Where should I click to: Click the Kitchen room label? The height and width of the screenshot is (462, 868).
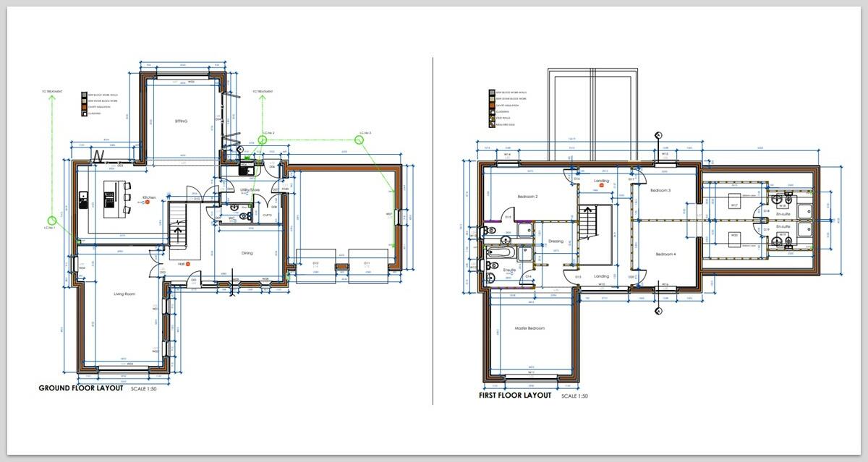click(150, 197)
